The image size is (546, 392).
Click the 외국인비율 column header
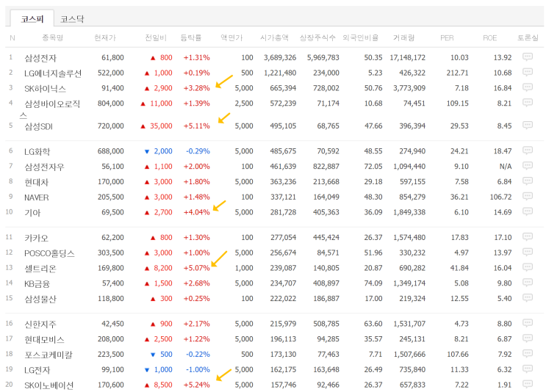click(x=360, y=37)
